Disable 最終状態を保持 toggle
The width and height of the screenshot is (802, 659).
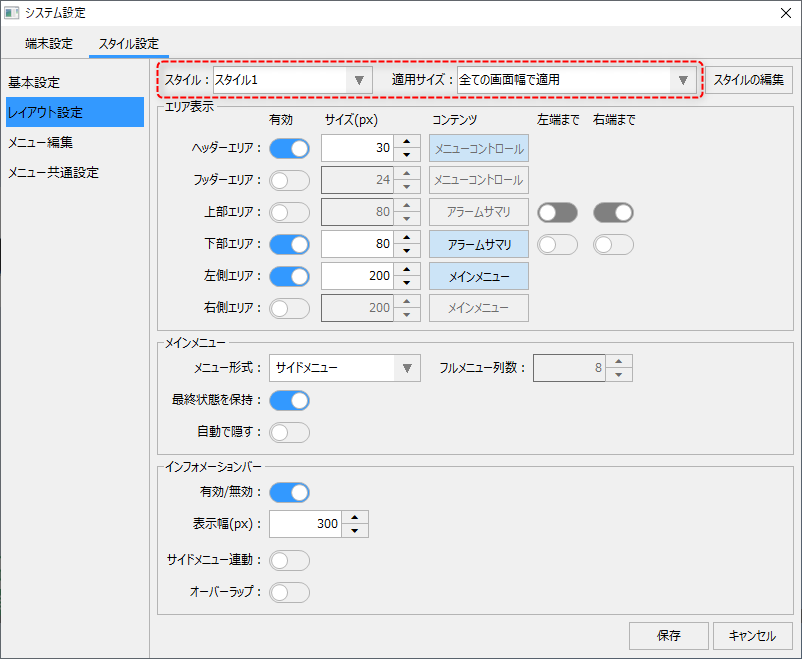pos(289,400)
